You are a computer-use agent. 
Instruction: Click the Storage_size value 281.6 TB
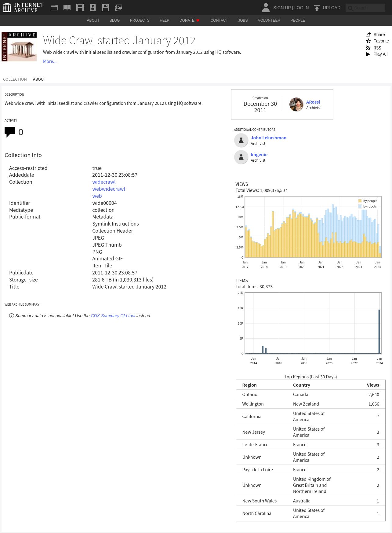[123, 280]
